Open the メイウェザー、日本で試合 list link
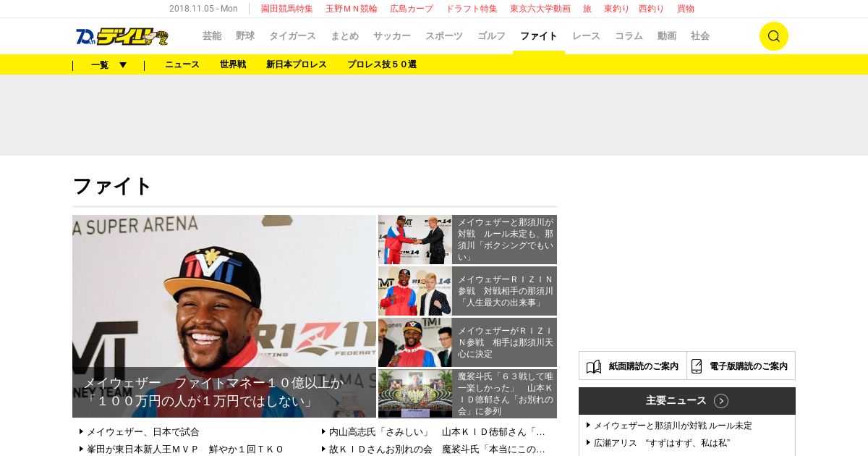 [143, 431]
